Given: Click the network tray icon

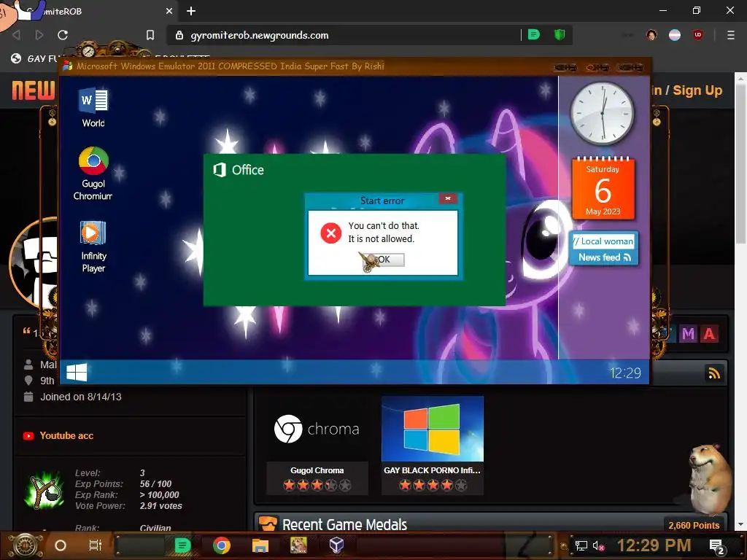Looking at the screenshot, I should coord(581,545).
